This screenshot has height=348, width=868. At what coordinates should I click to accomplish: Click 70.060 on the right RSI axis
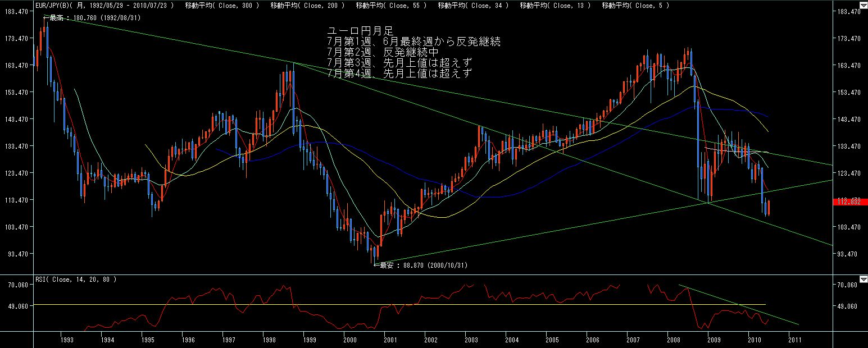847,286
